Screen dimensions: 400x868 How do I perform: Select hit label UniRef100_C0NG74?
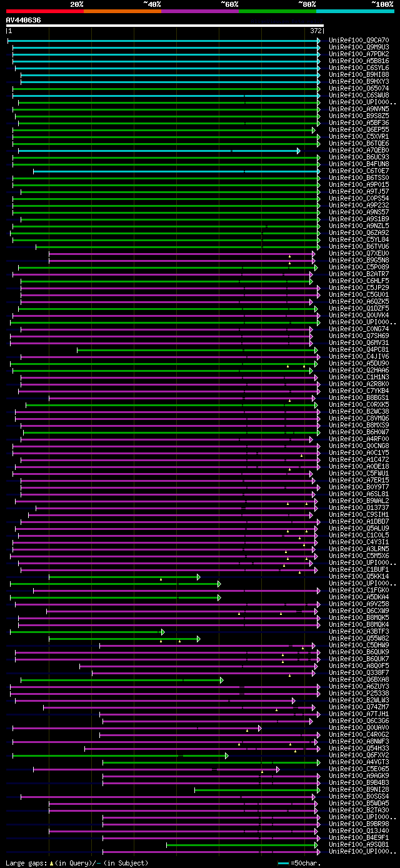[359, 329]
